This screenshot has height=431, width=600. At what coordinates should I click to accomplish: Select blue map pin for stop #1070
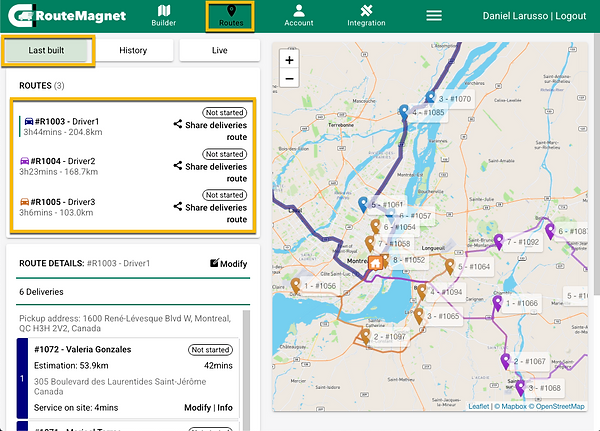[430, 97]
